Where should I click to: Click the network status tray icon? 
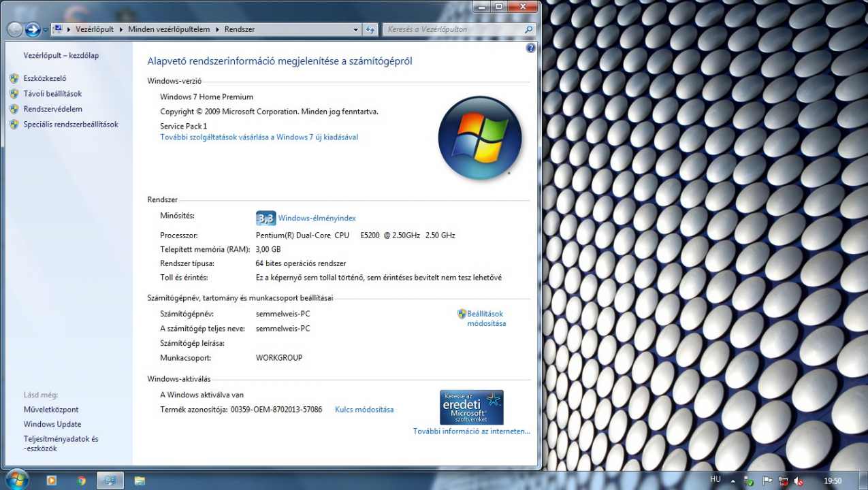click(783, 481)
